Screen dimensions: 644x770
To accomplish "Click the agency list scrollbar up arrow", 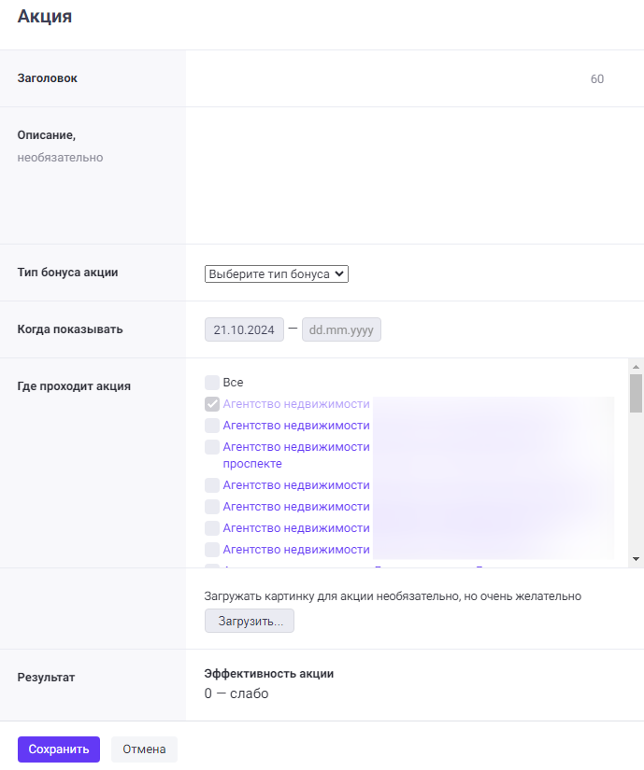I will click(635, 367).
